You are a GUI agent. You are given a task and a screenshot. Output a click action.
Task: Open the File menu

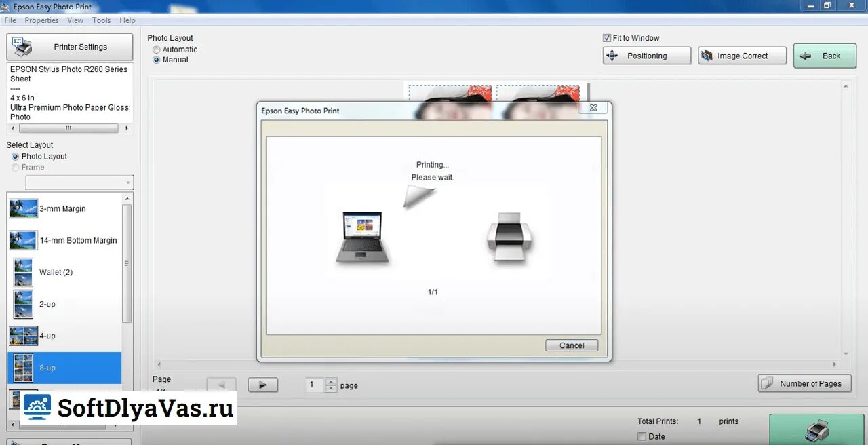point(10,20)
